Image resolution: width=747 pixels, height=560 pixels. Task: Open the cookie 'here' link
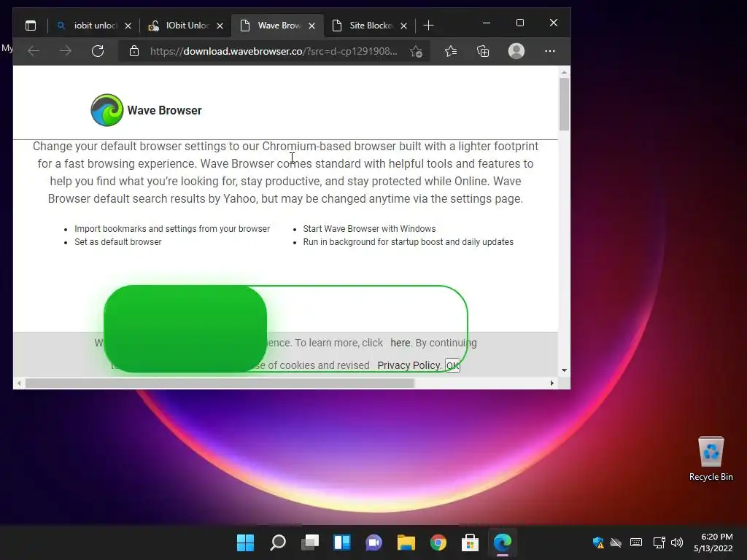(x=400, y=343)
